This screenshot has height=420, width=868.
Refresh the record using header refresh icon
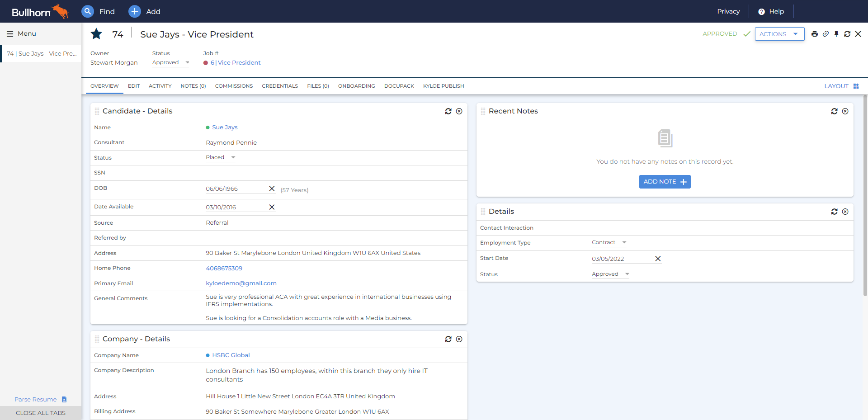(847, 34)
